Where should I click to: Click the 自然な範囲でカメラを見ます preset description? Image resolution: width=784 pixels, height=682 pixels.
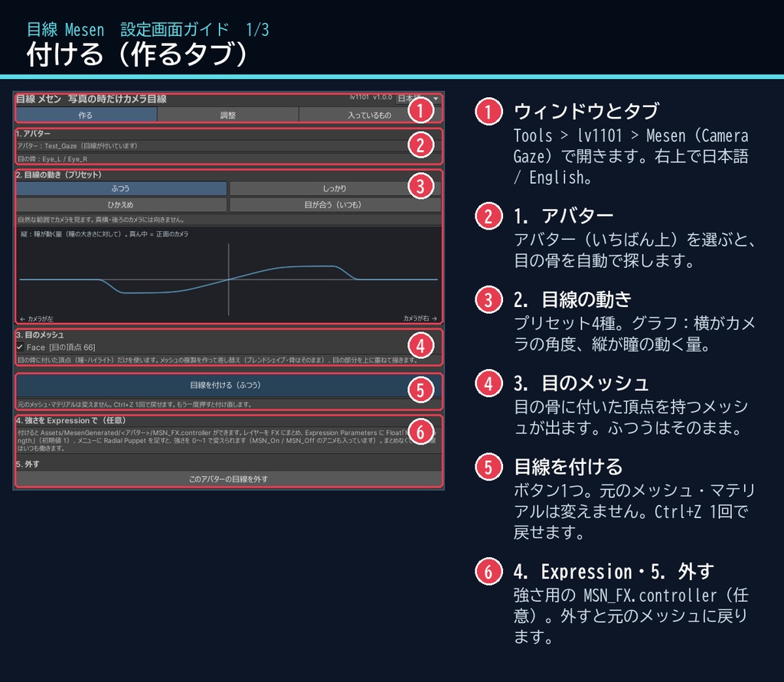tap(101, 220)
